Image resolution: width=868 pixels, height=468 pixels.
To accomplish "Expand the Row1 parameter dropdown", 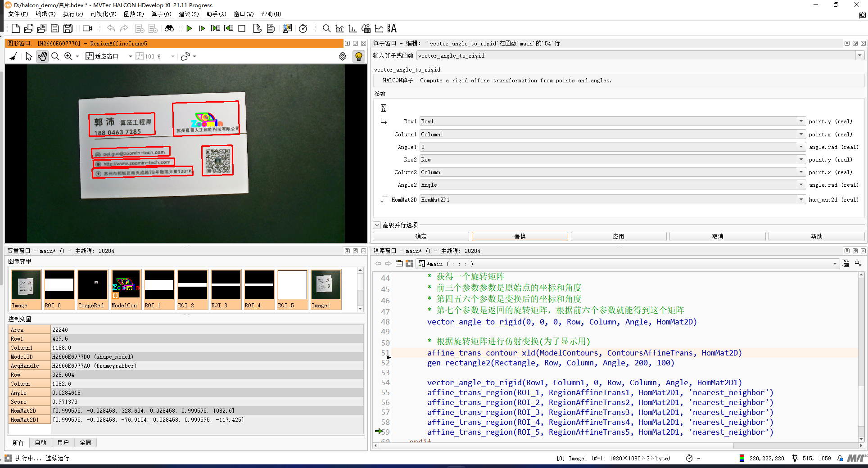I will (801, 121).
